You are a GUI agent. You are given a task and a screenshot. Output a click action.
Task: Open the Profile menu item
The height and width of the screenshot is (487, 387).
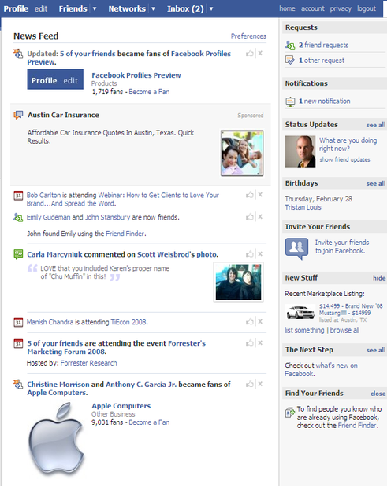point(16,9)
